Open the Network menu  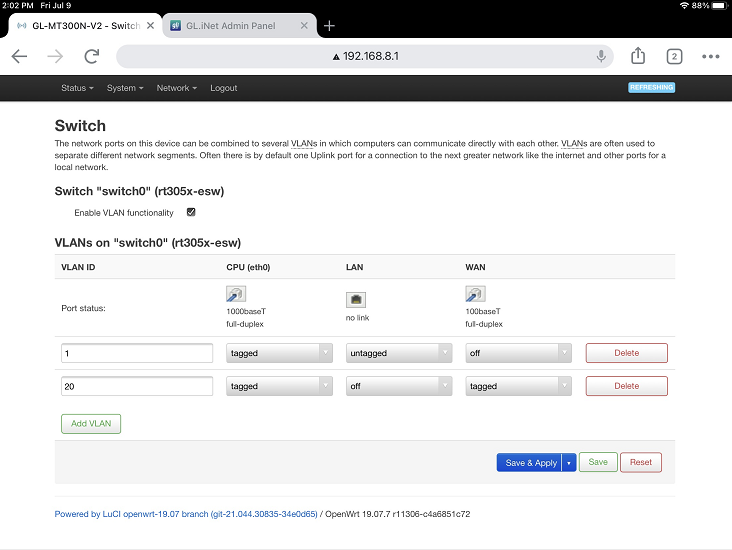[x=176, y=88]
